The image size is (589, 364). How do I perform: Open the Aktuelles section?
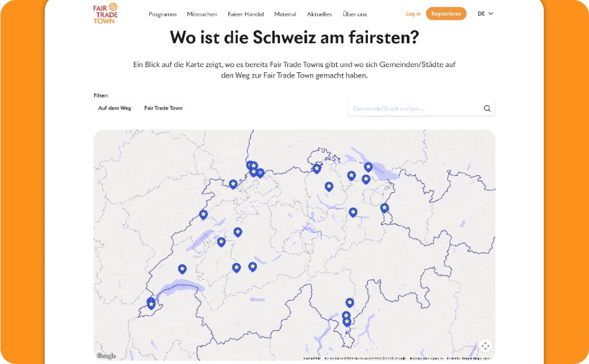click(319, 14)
